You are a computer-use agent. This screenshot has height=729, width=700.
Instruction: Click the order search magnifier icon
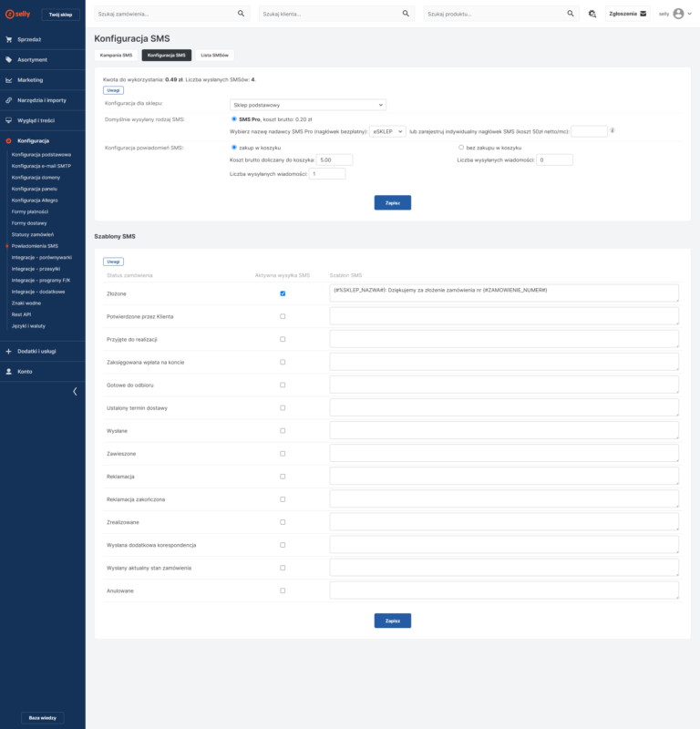(x=241, y=14)
